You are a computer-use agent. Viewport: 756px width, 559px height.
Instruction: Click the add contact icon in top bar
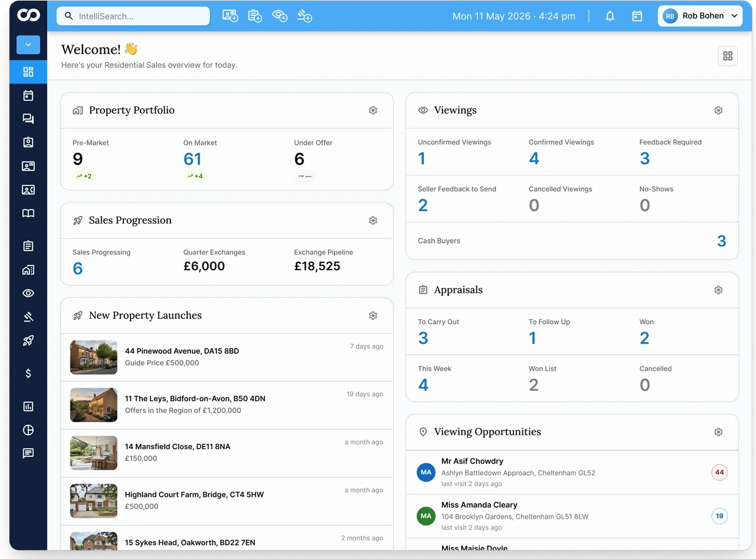[230, 16]
